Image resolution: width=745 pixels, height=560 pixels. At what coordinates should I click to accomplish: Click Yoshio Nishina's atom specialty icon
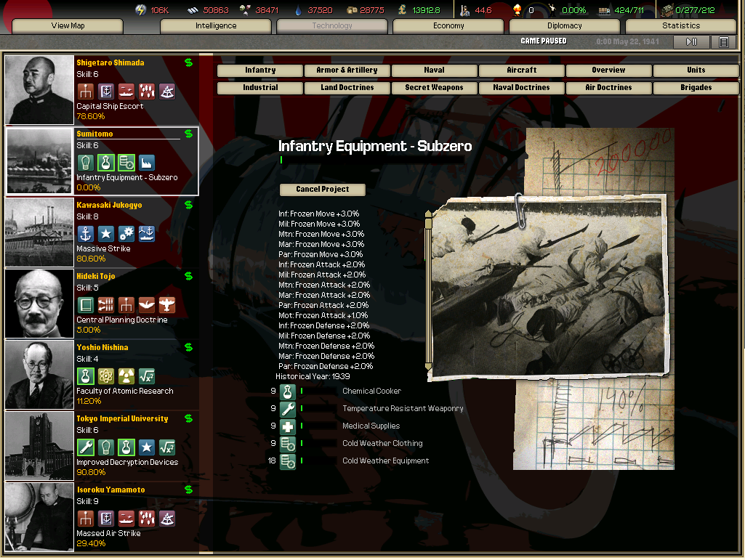tap(106, 376)
